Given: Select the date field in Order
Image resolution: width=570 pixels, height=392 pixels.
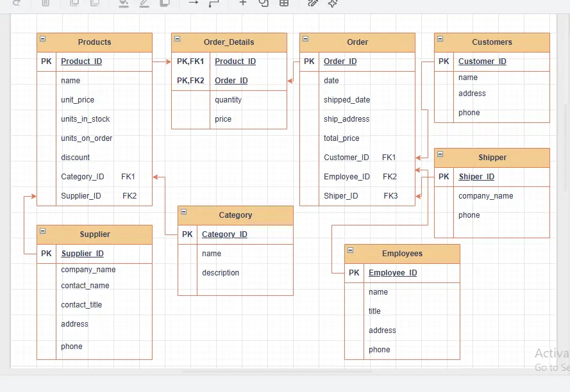Looking at the screenshot, I should [x=331, y=81].
